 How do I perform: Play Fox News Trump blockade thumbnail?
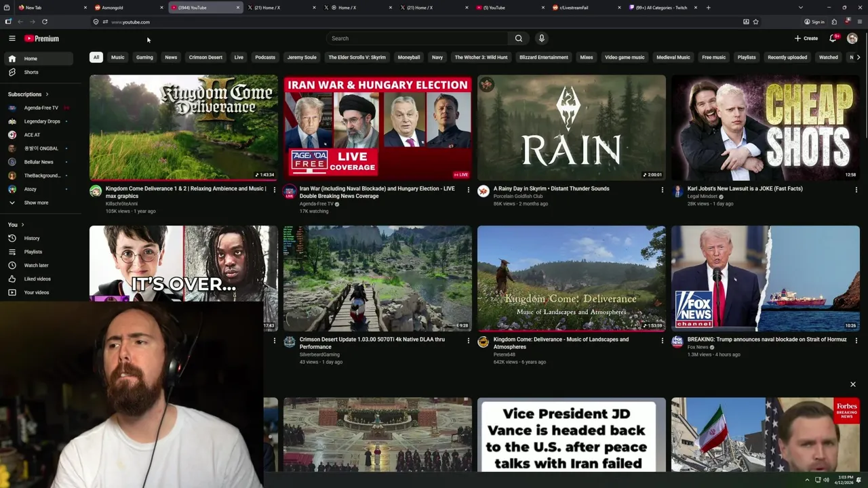click(x=766, y=279)
